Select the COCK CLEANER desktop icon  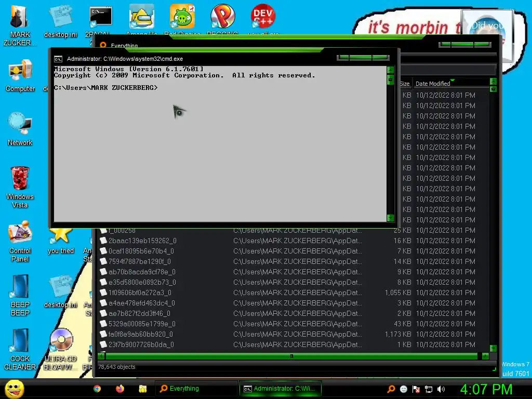20,349
